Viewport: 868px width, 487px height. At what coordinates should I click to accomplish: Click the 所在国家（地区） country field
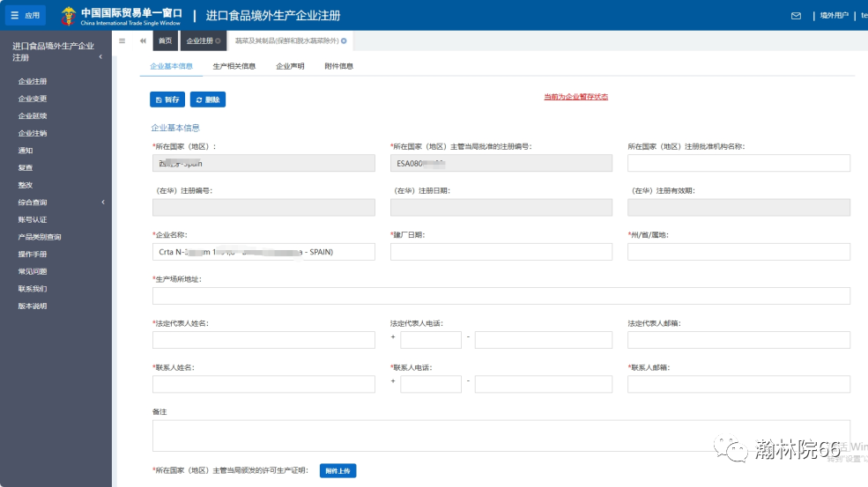tap(263, 163)
